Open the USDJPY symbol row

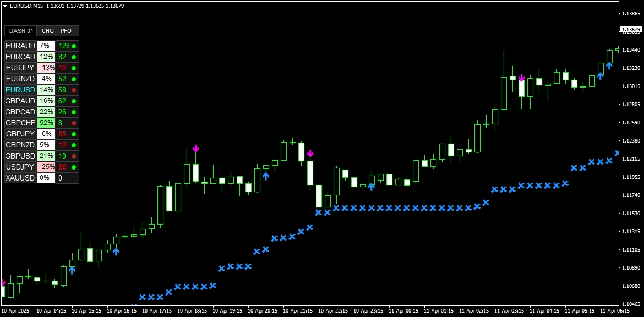click(20, 167)
